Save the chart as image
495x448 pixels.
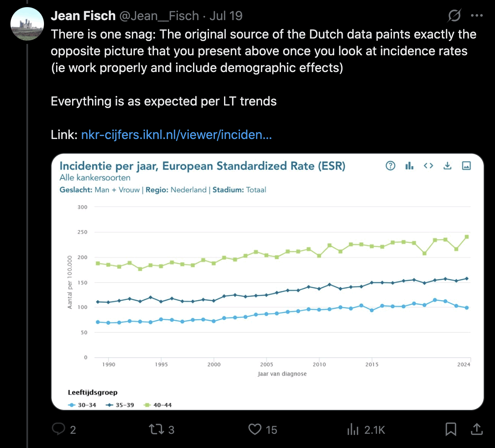[x=466, y=166]
